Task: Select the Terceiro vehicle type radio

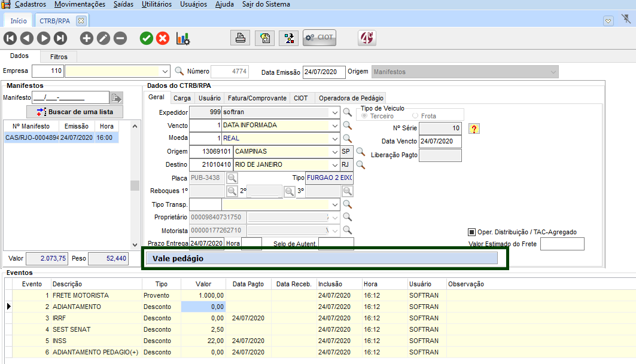Action: 365,116
